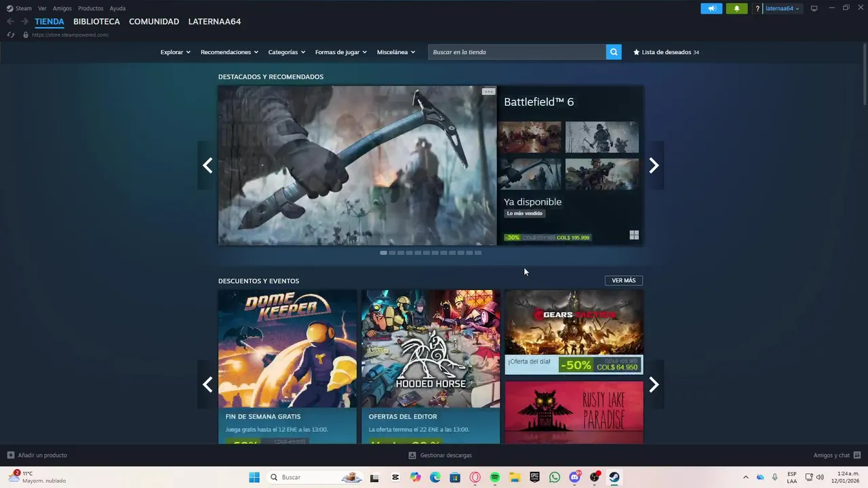Viewport: 868px width, 488px height.
Task: Expand the Recomendaciones dropdown
Action: coord(229,52)
